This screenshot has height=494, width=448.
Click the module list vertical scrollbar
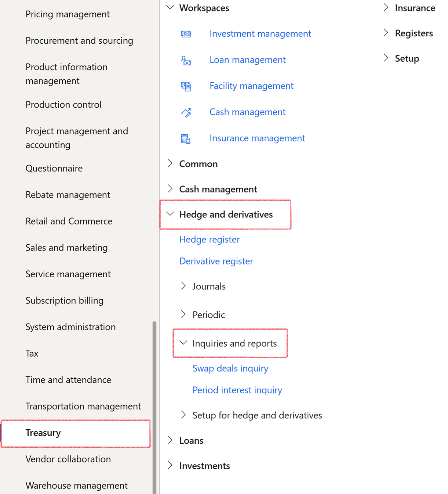(154, 408)
